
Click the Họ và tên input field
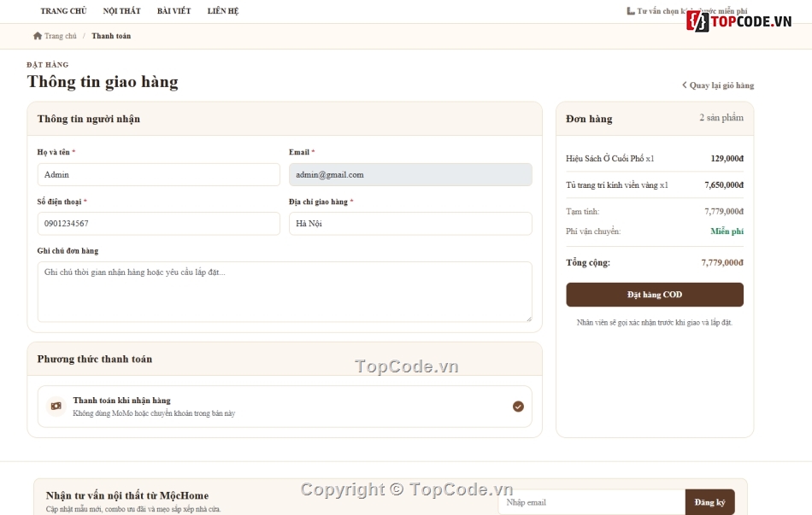click(x=158, y=174)
